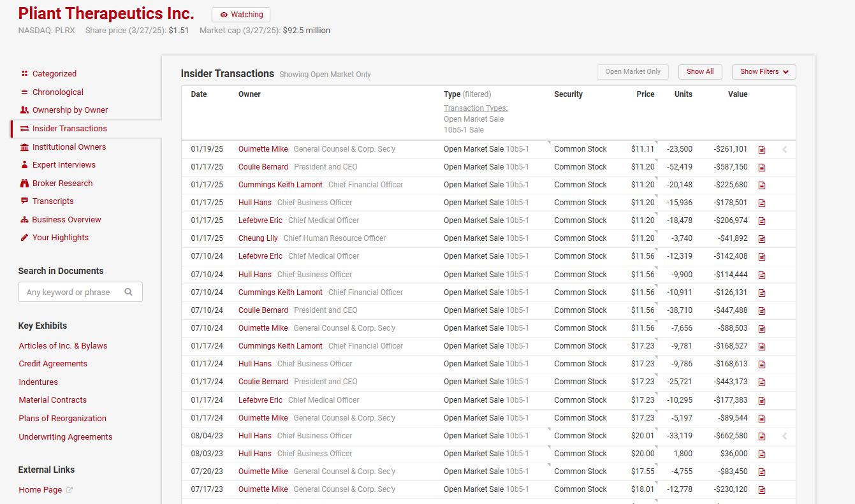Go to Ownership by Owner section
Viewport: 855px width, 504px height.
(x=70, y=110)
